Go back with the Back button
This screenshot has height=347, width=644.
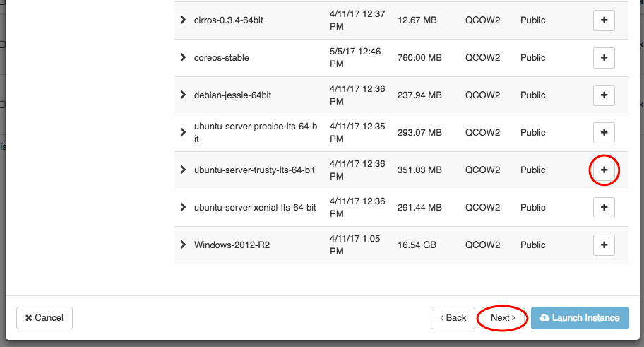[453, 318]
